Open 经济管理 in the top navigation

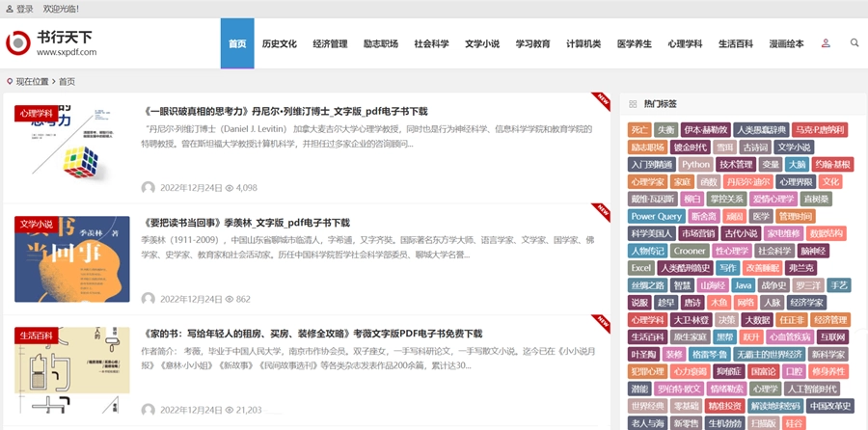[330, 43]
